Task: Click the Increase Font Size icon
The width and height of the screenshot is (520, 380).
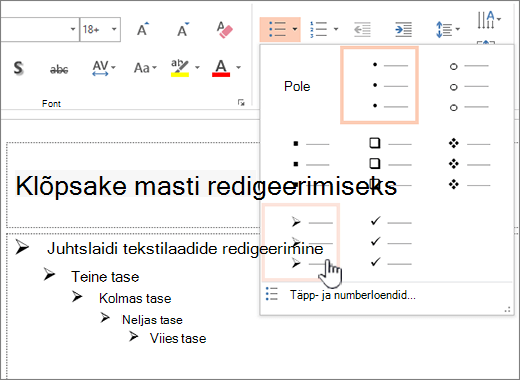Action: point(143,29)
